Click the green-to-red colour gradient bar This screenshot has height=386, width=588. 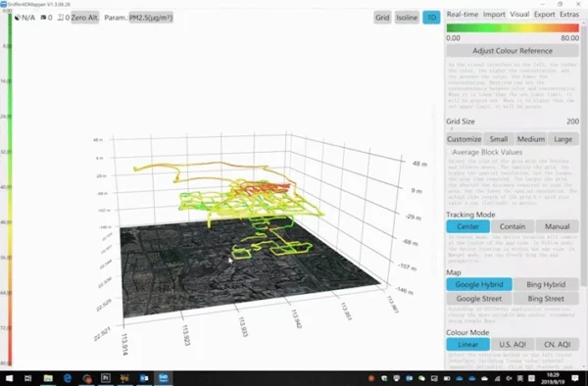coord(513,28)
